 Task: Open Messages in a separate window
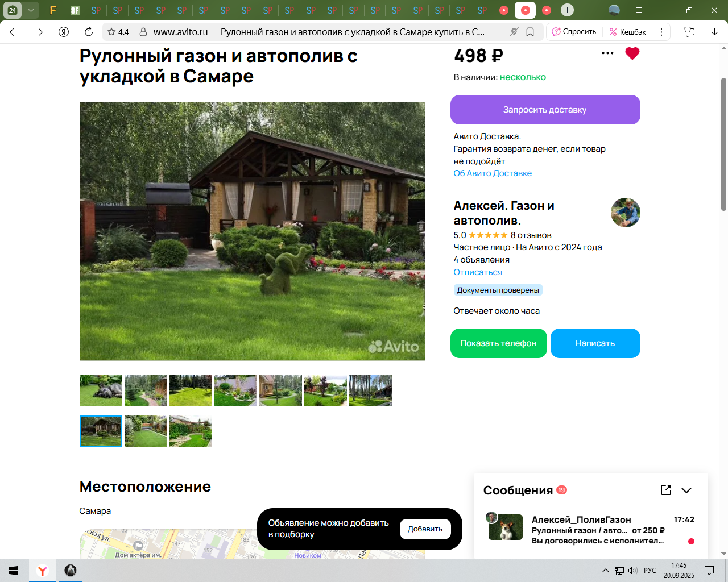pos(666,490)
